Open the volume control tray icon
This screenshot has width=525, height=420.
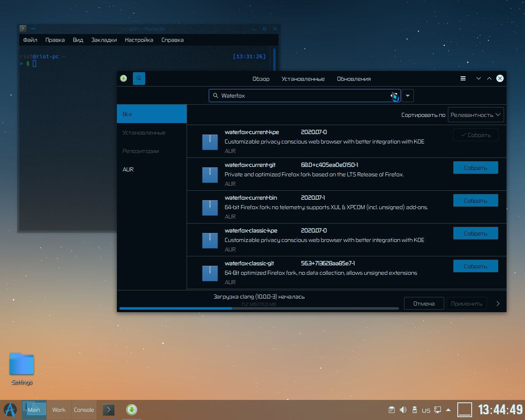[403, 410]
